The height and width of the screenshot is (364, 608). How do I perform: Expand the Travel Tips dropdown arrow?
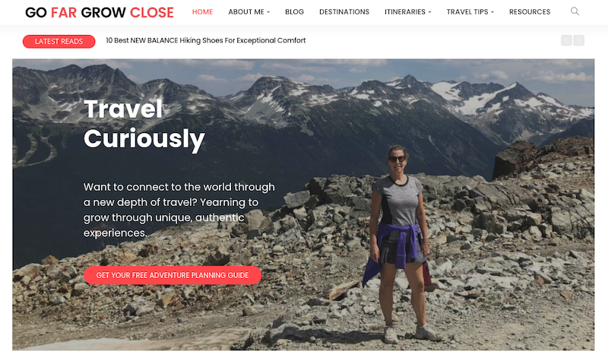tap(492, 12)
